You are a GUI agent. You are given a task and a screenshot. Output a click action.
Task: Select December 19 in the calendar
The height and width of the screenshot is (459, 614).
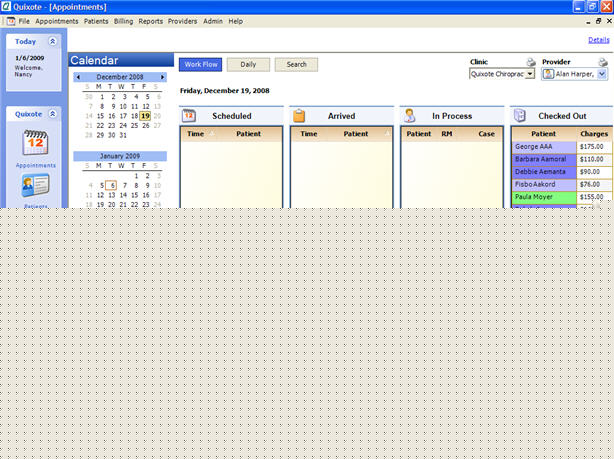pos(145,116)
